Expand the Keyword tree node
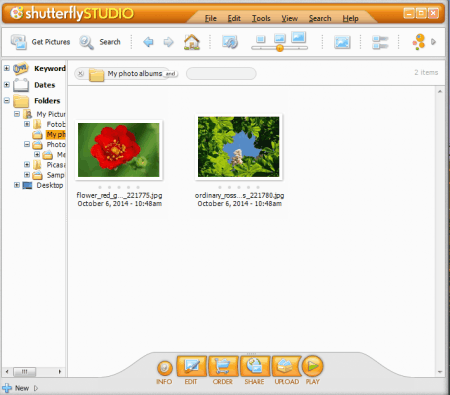This screenshot has width=450, height=395. [x=7, y=68]
